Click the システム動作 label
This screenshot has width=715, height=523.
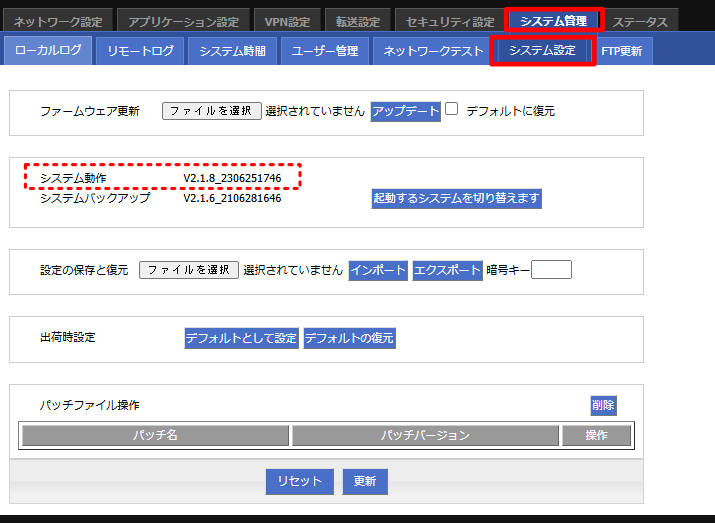tap(73, 178)
